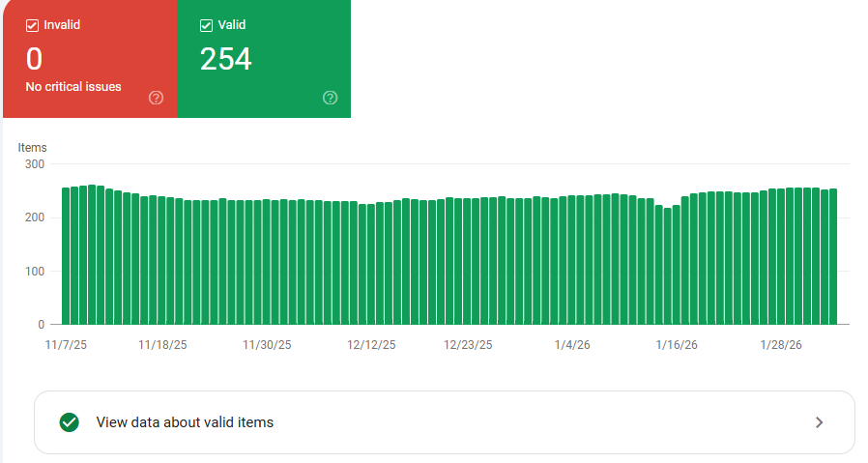Viewport: 868px width, 463px height.
Task: Select the valid count of 254
Action: 225,60
